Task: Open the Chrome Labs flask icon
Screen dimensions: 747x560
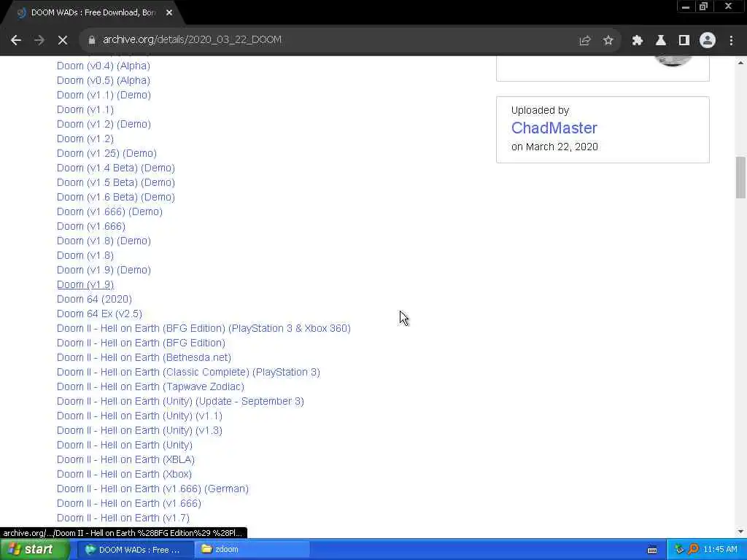Action: click(660, 40)
